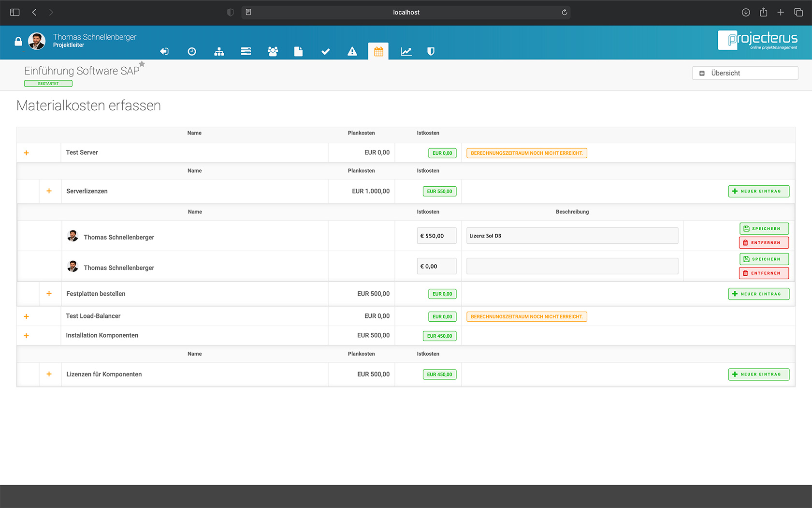Open the hierarchy structure chart icon
The width and height of the screenshot is (812, 508).
(x=219, y=51)
